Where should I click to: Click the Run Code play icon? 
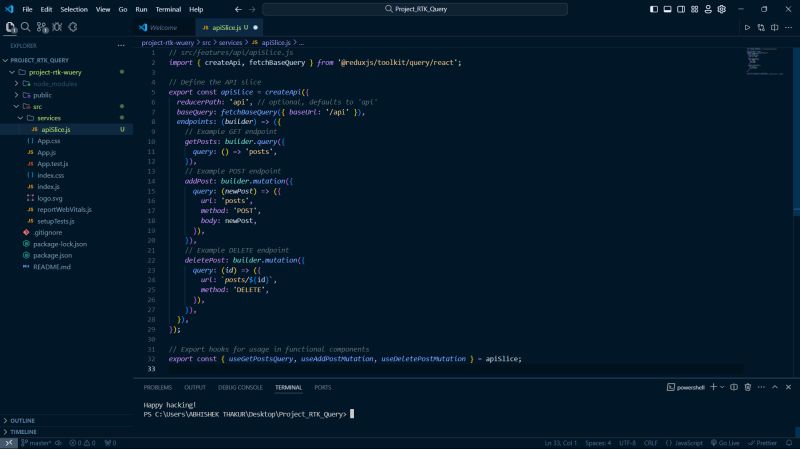click(746, 27)
